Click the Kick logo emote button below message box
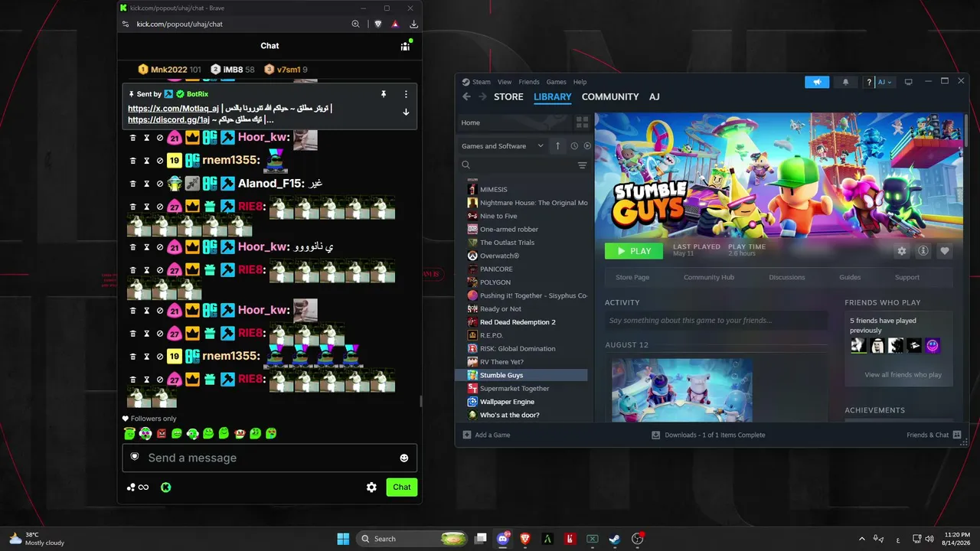Image resolution: width=980 pixels, height=551 pixels. click(x=165, y=487)
